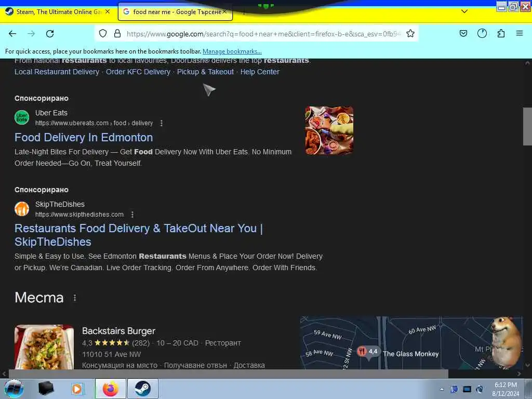Viewport: 532px width, 399px height.
Task: Open Firefox account icon
Action: pos(482,33)
